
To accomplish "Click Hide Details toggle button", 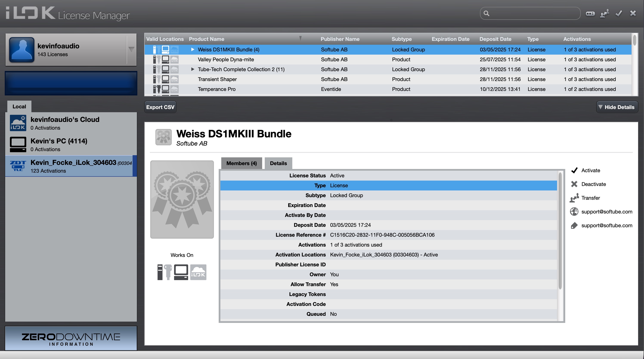I will pos(617,107).
